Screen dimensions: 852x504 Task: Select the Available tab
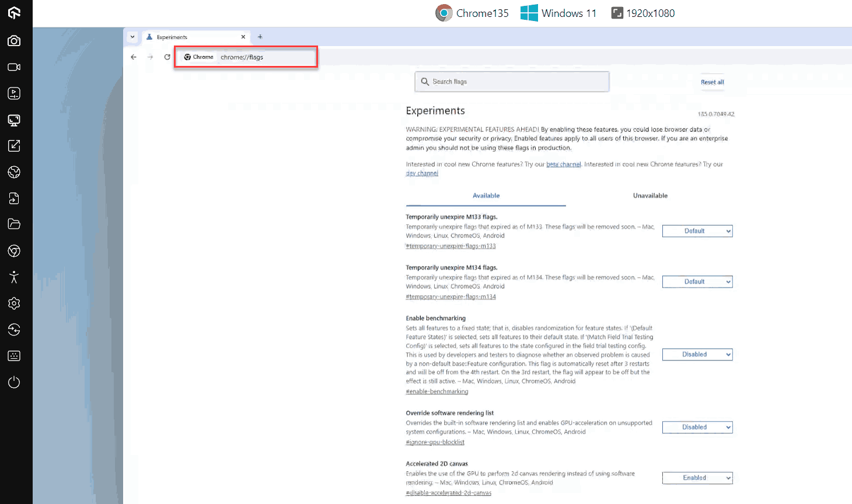pyautogui.click(x=486, y=196)
